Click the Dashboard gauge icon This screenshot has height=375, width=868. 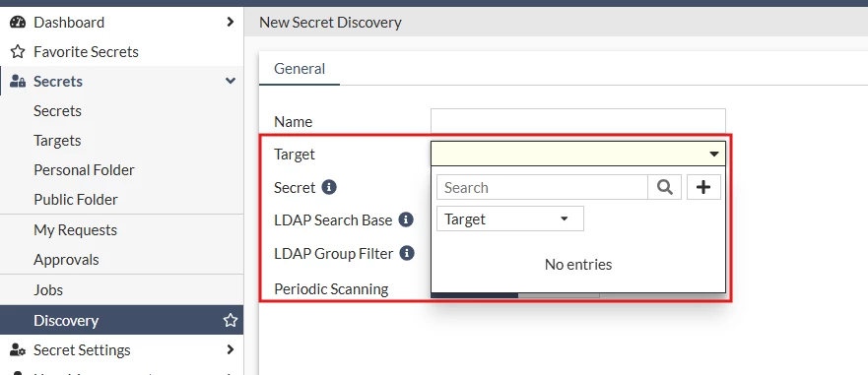[x=18, y=22]
